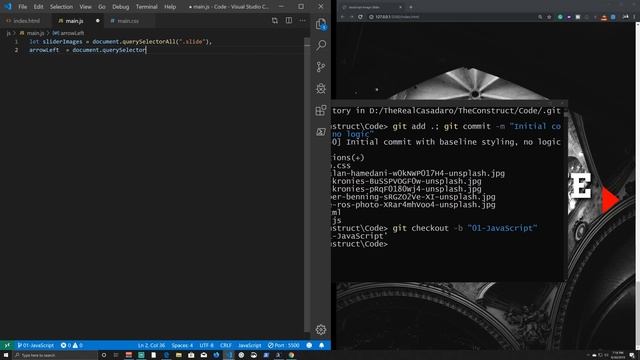The width and height of the screenshot is (640, 360).
Task: Change the Spaces: 4 indentation setting
Action: coord(182,345)
